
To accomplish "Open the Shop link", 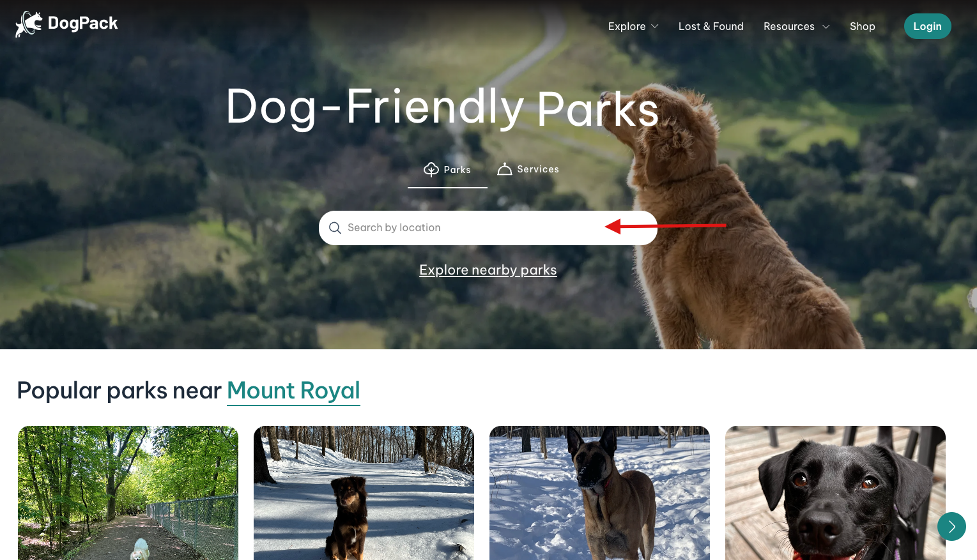I will [x=862, y=26].
